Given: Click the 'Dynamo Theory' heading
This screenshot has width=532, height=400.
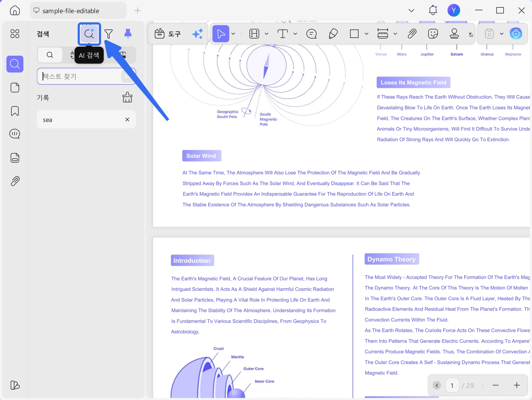Looking at the screenshot, I should pyautogui.click(x=392, y=259).
